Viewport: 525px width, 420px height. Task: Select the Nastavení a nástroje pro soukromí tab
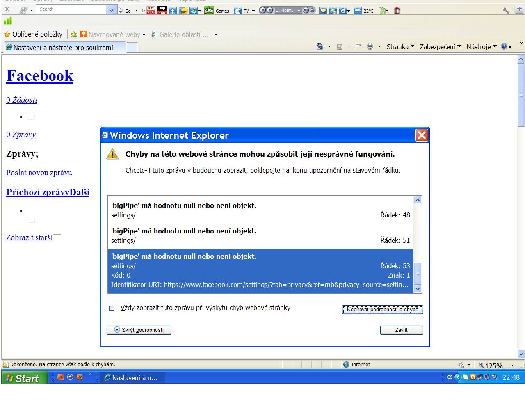64,48
